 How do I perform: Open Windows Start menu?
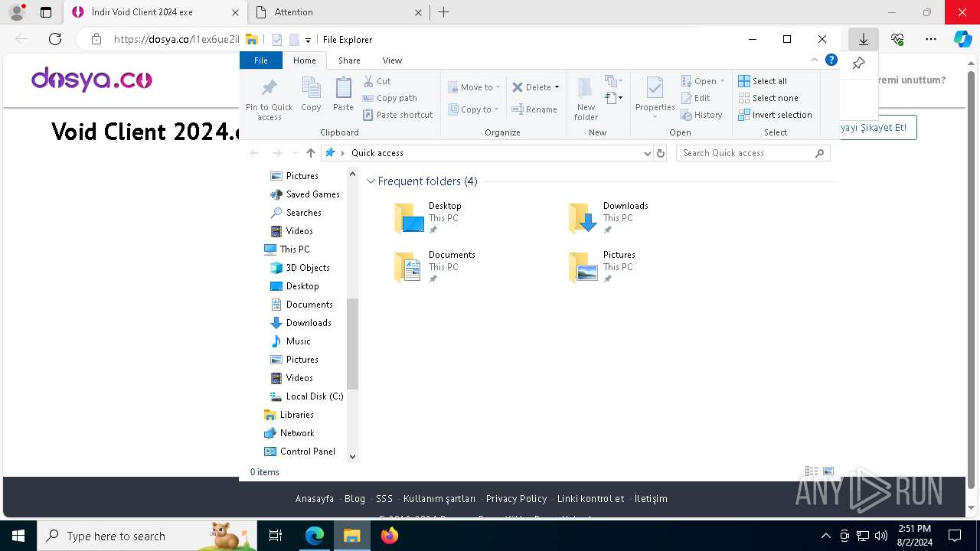pos(18,536)
